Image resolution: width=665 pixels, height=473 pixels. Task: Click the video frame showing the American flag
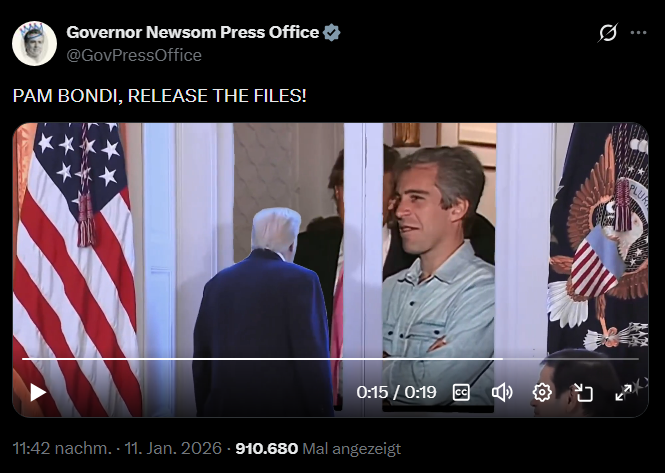(76, 238)
